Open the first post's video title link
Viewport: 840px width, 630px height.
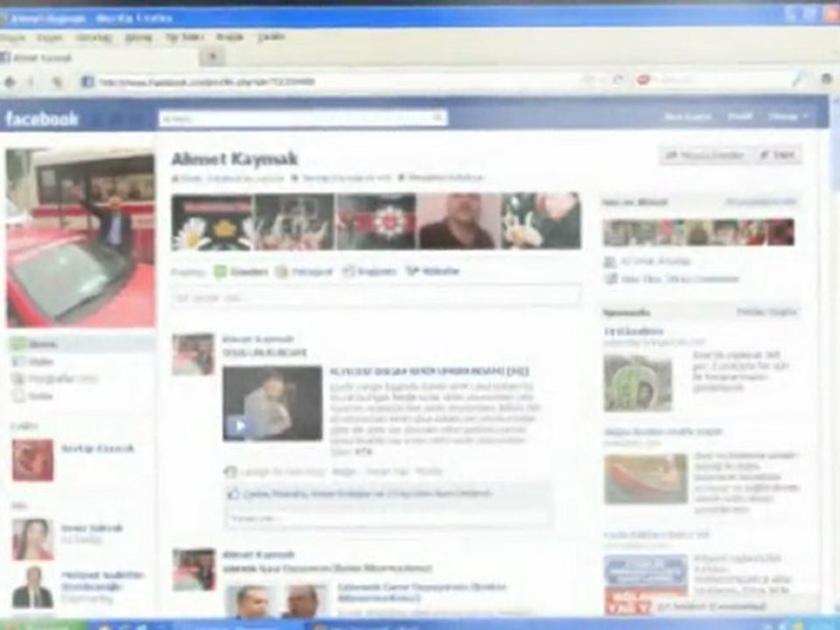click(429, 371)
